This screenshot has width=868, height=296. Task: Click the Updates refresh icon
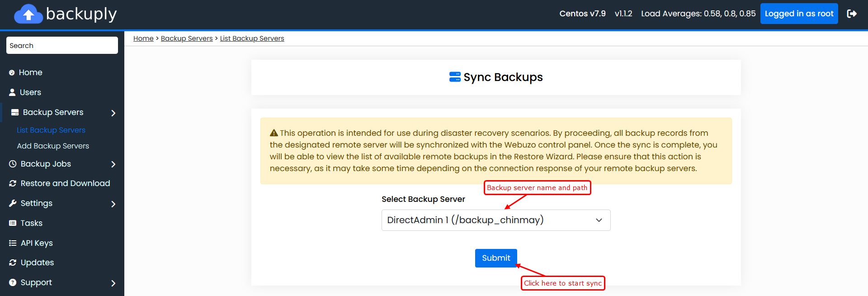click(13, 263)
